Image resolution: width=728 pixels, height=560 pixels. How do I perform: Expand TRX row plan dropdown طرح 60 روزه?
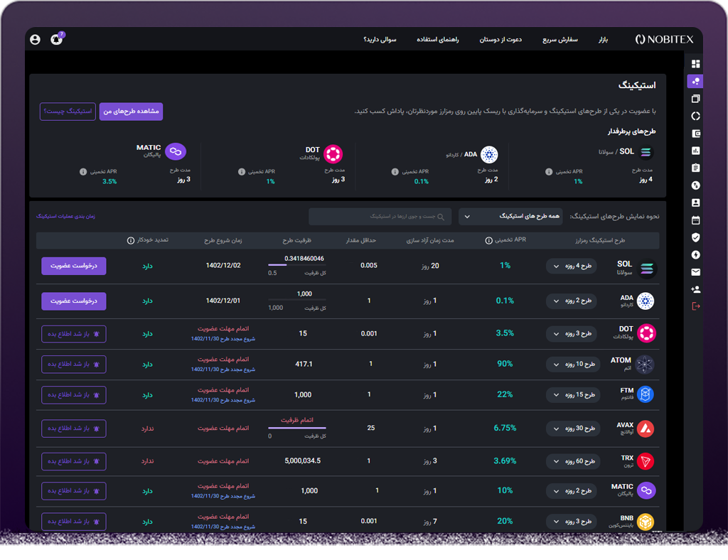(573, 461)
